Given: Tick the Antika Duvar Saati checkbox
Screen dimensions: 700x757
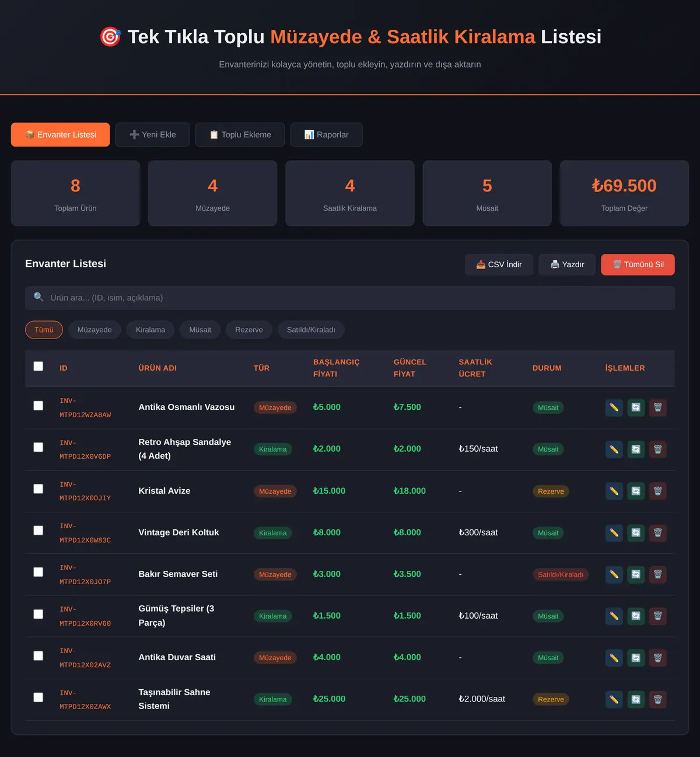Looking at the screenshot, I should (x=38, y=655).
